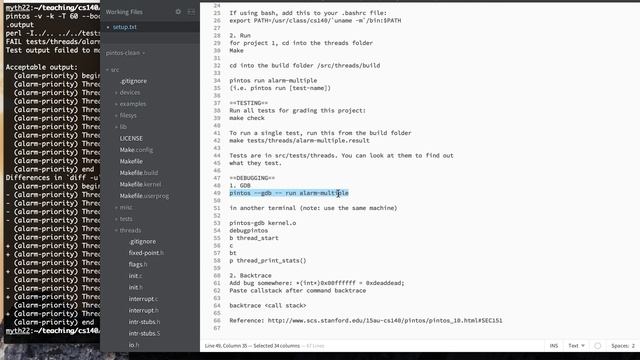
Task: Open Make.config file
Action: (136, 150)
